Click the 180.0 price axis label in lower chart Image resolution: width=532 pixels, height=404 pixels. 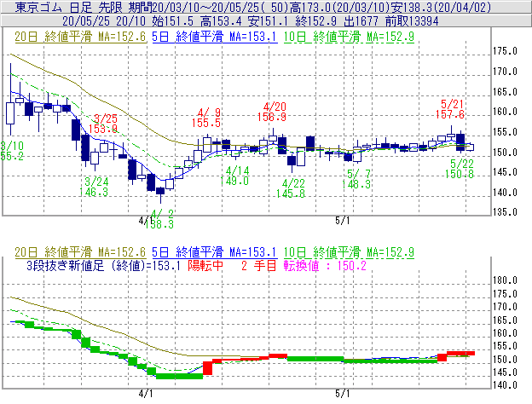coord(505,280)
